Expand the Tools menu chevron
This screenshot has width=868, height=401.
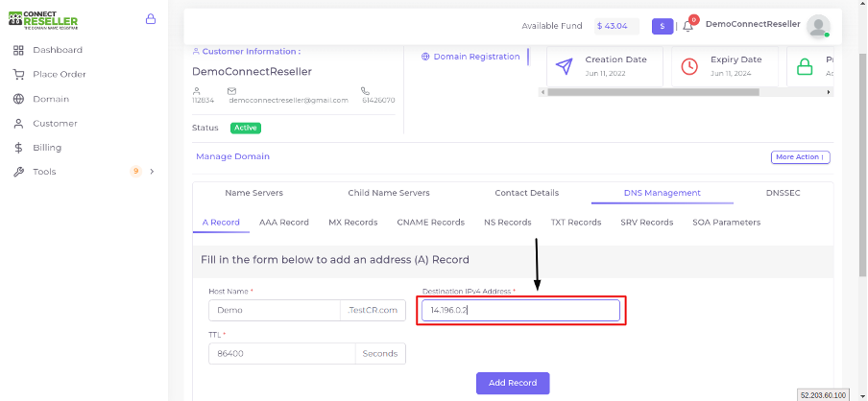pyautogui.click(x=152, y=172)
